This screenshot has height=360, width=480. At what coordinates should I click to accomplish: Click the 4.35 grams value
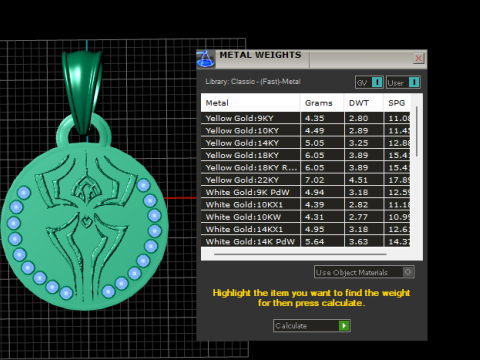314,118
